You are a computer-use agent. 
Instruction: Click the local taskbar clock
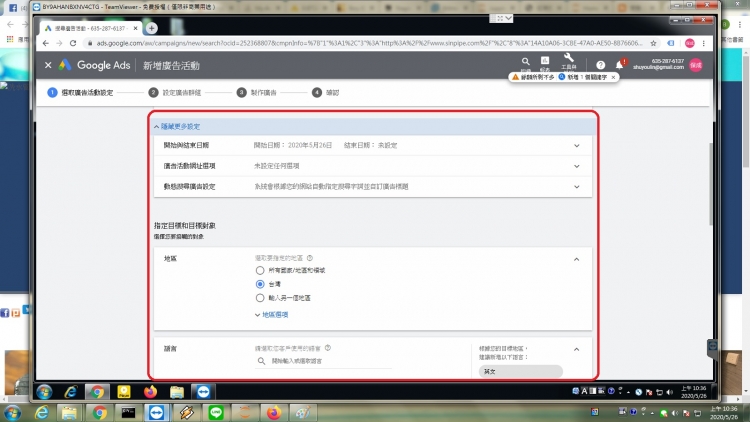[723, 412]
